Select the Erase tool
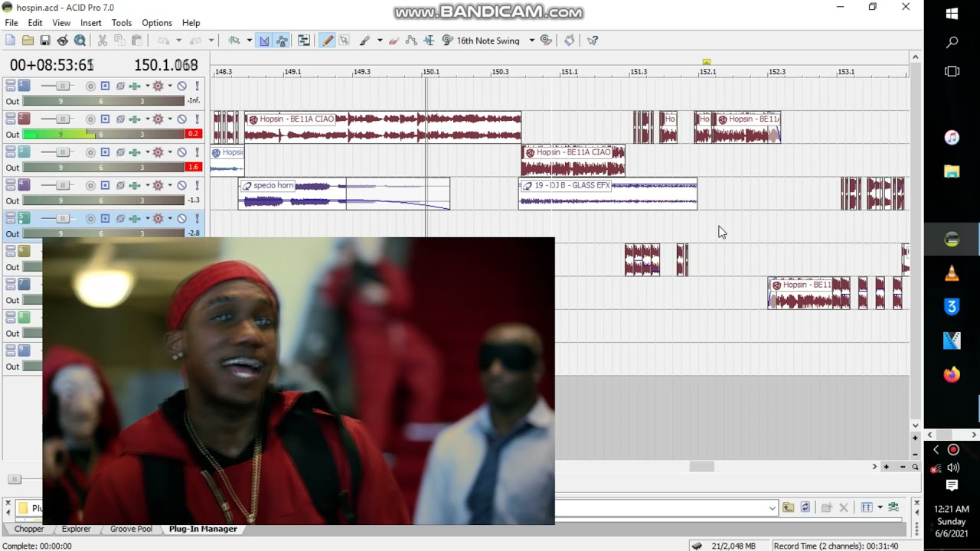Image resolution: width=980 pixels, height=551 pixels. (394, 41)
